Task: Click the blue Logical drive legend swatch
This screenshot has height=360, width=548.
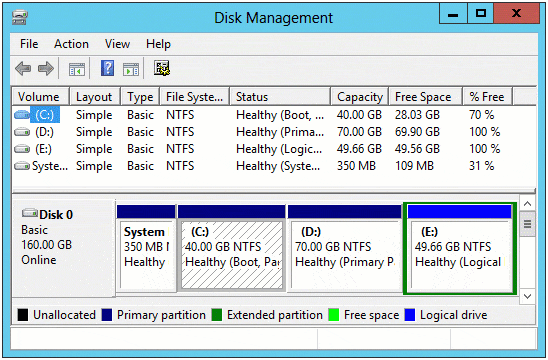Action: pos(410,315)
